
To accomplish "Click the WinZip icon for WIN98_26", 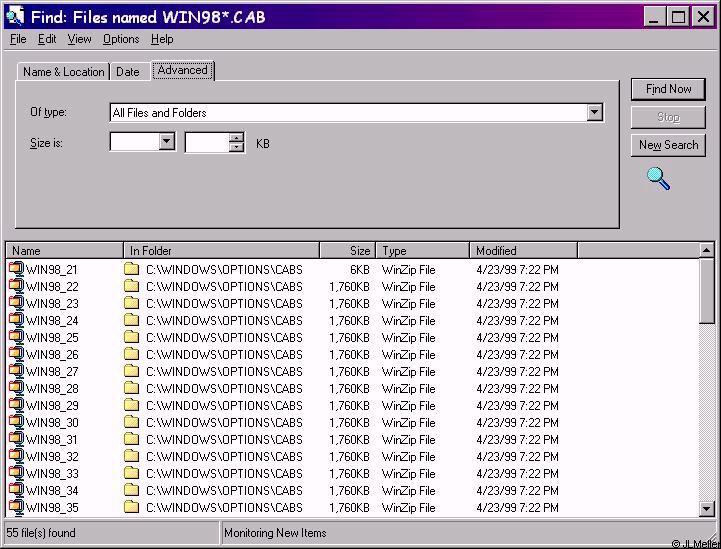I will point(16,354).
